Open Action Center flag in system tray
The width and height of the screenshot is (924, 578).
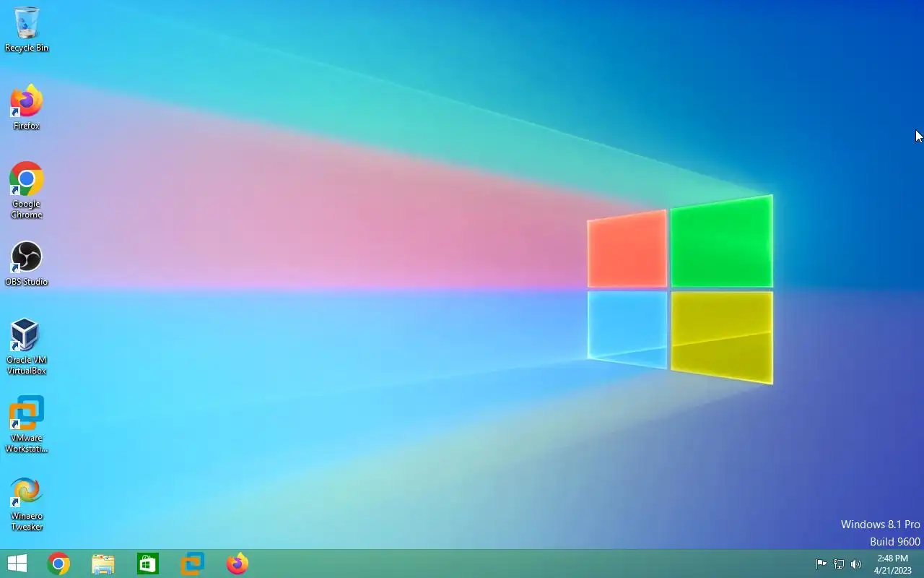[x=821, y=564]
